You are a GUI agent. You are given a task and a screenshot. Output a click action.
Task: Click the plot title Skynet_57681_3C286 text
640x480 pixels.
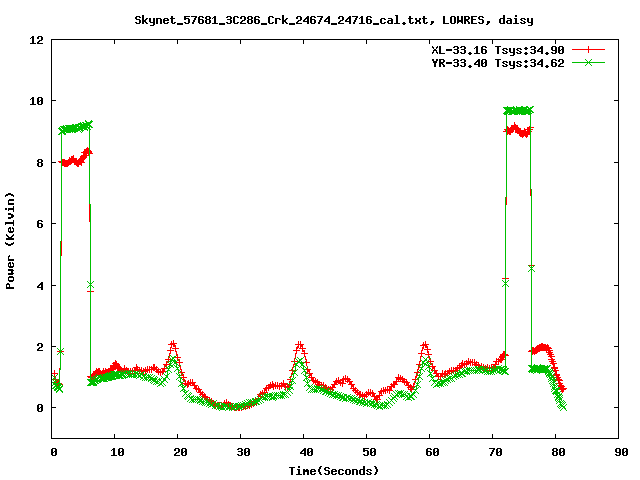(333, 20)
